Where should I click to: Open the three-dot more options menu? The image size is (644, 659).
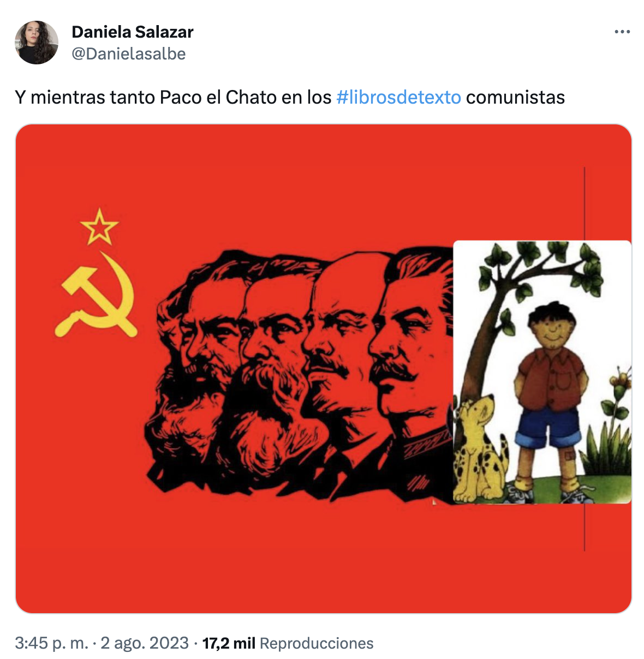tap(622, 32)
